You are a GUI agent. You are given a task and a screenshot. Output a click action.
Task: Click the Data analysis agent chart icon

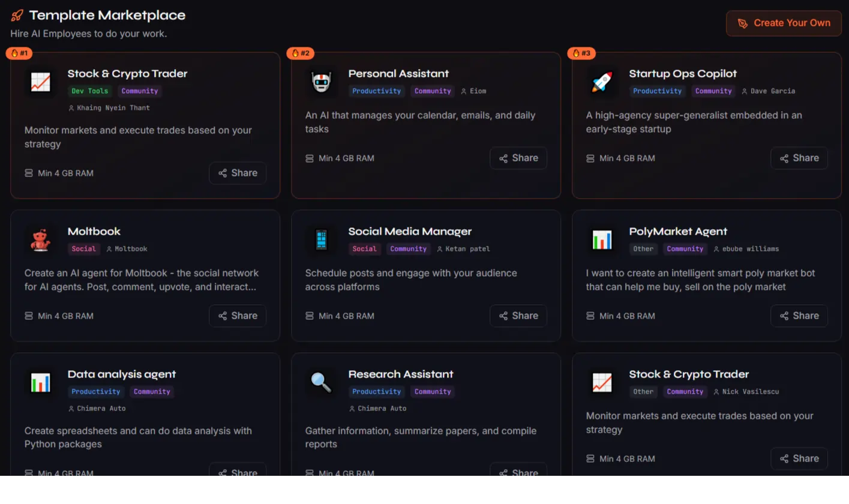(41, 382)
